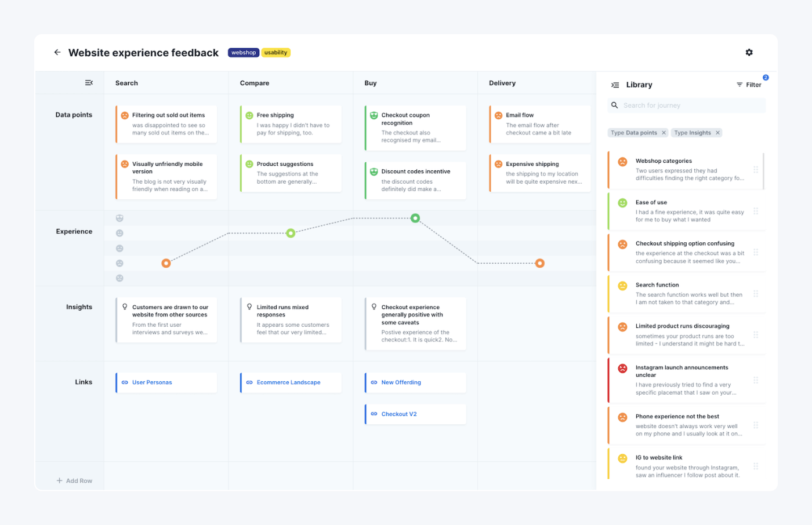Click the Search for journey input field
Screen dimensions: 812x525
coord(684,105)
